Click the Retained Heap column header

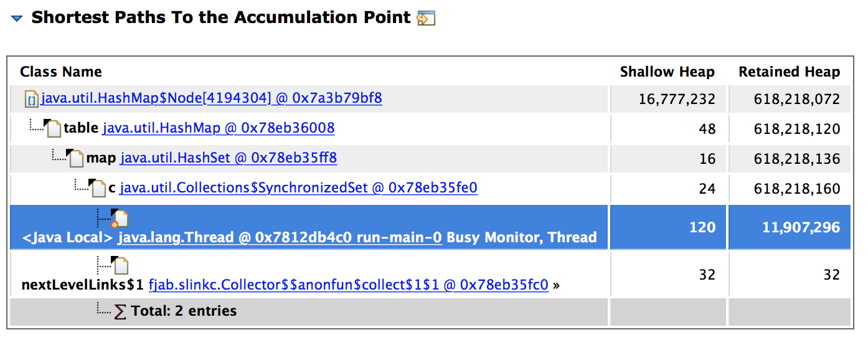790,72
